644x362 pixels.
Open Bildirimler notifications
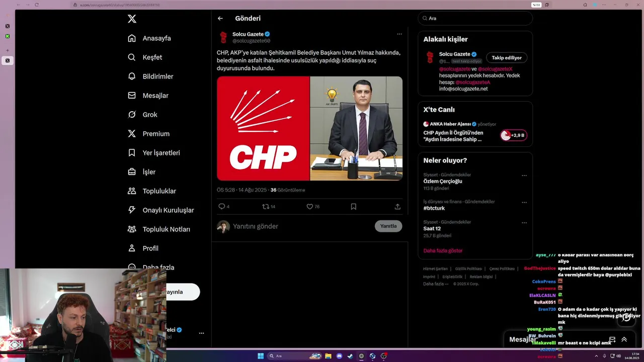tap(150, 76)
